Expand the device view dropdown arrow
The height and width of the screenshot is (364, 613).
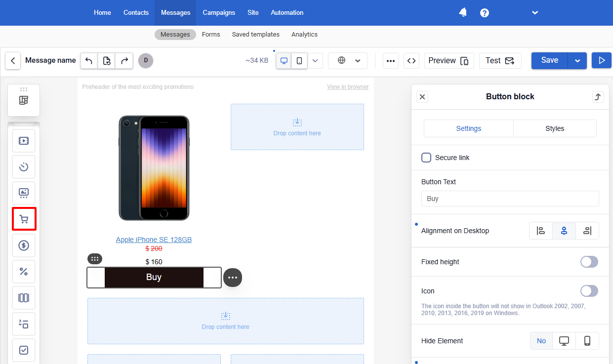[x=315, y=61]
